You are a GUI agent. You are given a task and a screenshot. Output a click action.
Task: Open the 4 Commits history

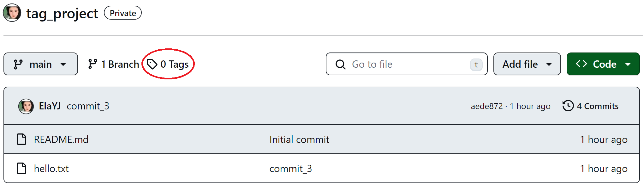(597, 106)
